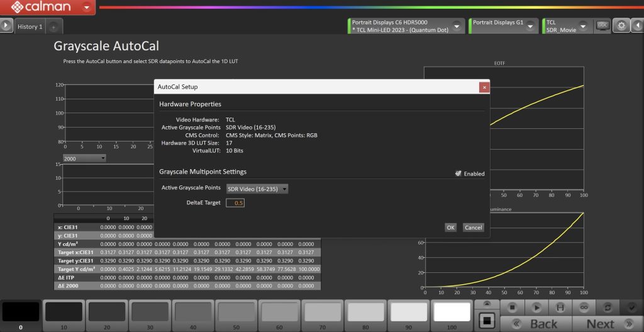The height and width of the screenshot is (332, 644).
Task: Open the 2000 DeltaE formula dropdown
Action: [x=84, y=158]
